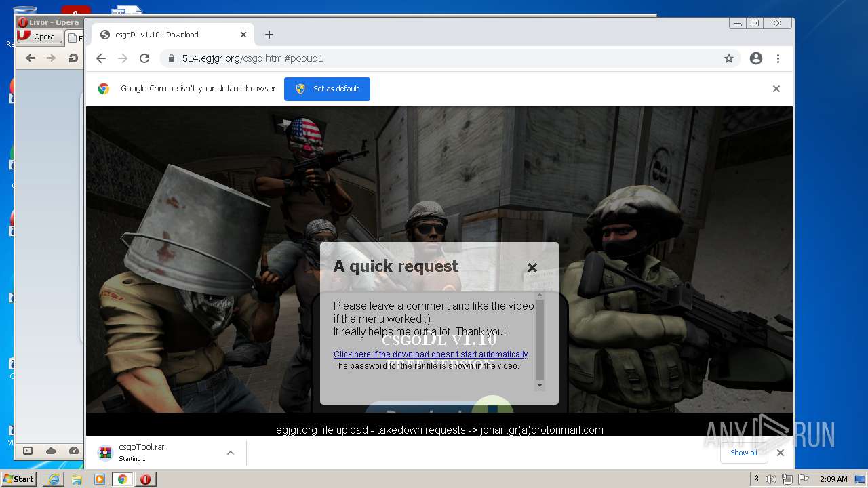
Task: Click the 2:09 AM taskbar clock
Action: 833,479
